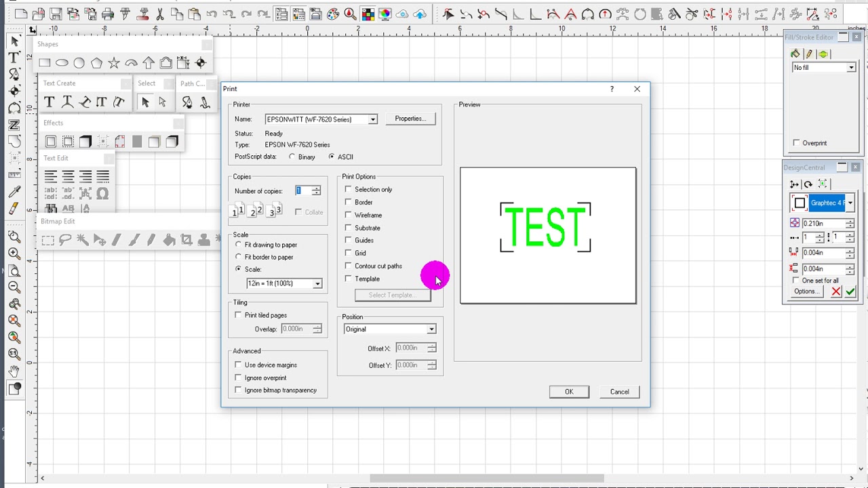Click the TEST print preview area
This screenshot has width=868, height=488.
click(x=548, y=235)
